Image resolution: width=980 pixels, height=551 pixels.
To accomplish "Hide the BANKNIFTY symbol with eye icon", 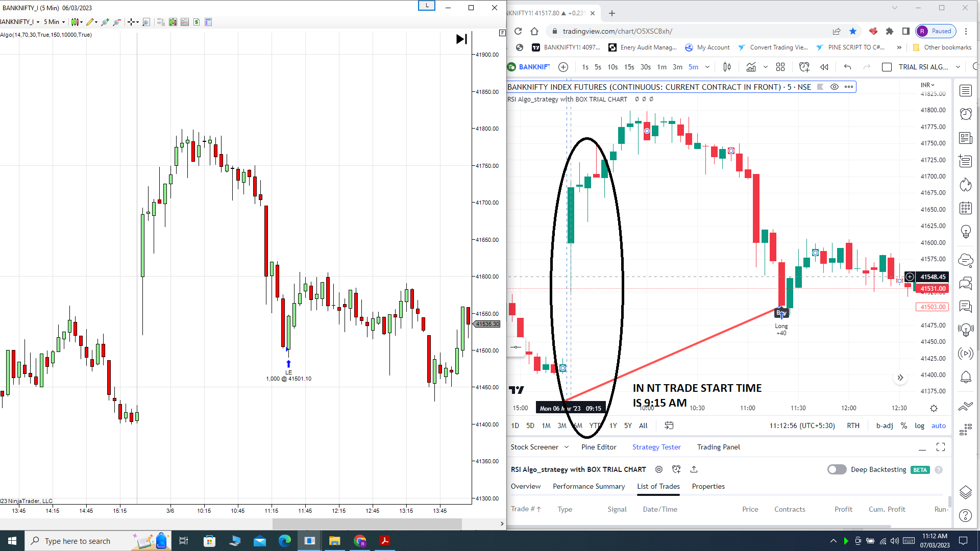I will 834,87.
